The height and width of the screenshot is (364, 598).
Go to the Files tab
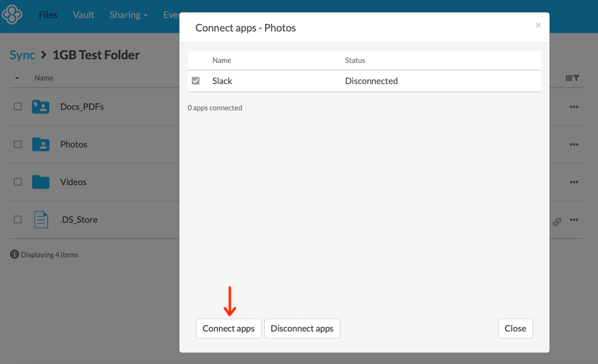(x=48, y=15)
